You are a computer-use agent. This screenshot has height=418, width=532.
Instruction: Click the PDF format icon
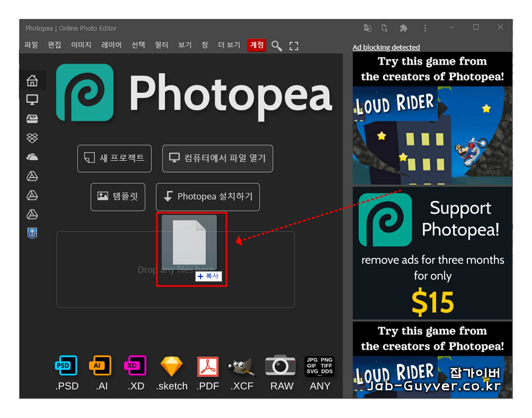point(208,366)
